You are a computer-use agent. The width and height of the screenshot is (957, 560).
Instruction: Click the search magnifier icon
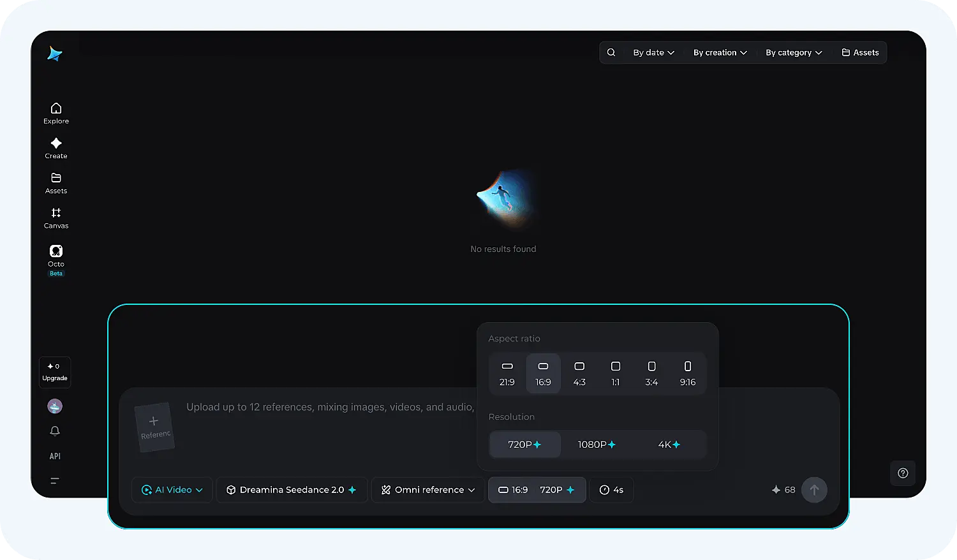click(611, 52)
